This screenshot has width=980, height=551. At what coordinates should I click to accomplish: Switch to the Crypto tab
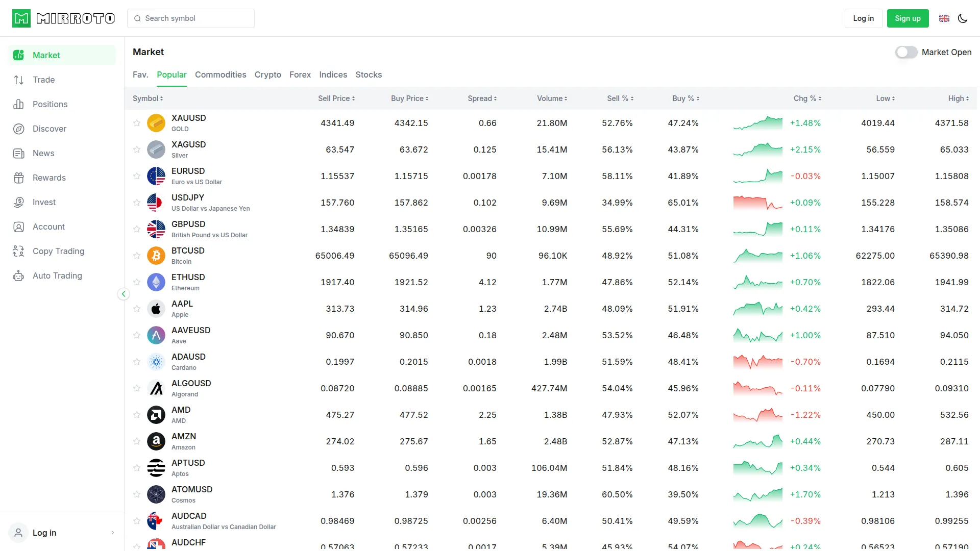click(268, 74)
